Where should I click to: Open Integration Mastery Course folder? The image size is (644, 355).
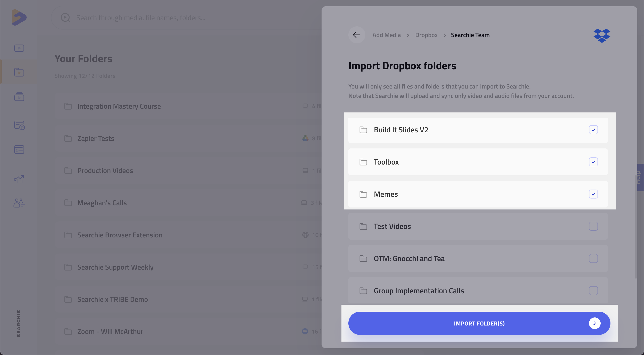pos(188,106)
